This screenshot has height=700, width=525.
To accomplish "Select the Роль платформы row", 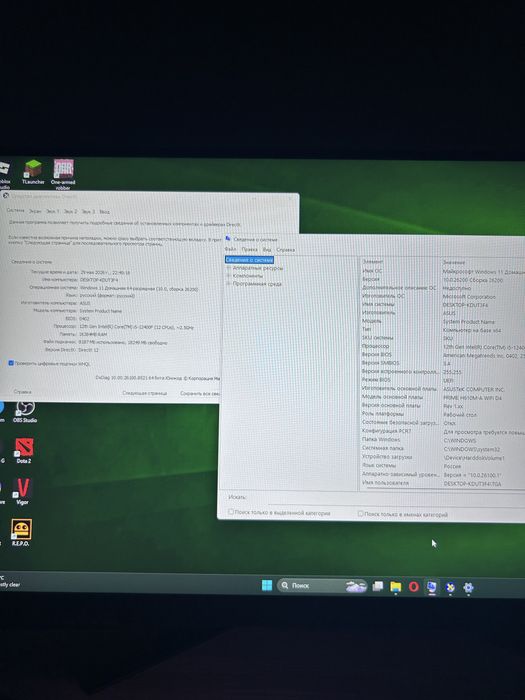I will pyautogui.click(x=443, y=414).
